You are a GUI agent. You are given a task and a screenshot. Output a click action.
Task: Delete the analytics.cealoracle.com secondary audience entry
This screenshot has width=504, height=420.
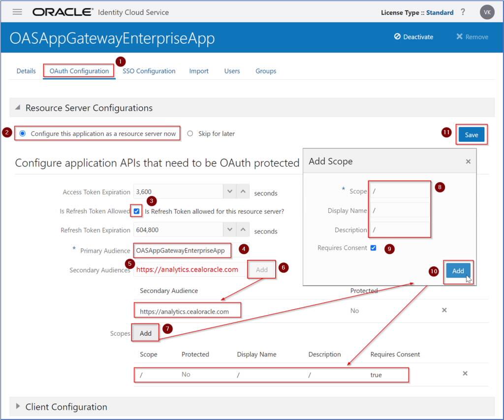444,310
